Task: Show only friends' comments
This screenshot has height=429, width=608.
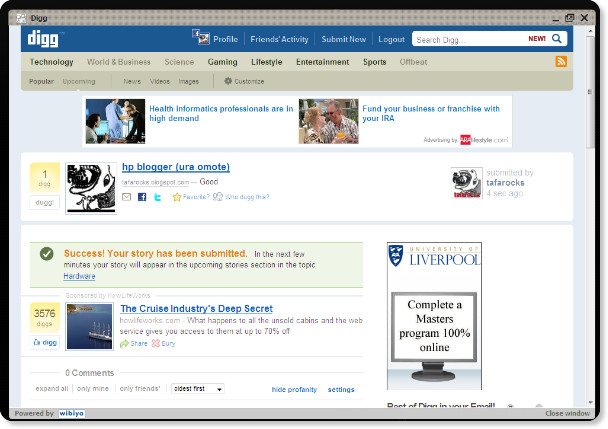Action: 140,389
